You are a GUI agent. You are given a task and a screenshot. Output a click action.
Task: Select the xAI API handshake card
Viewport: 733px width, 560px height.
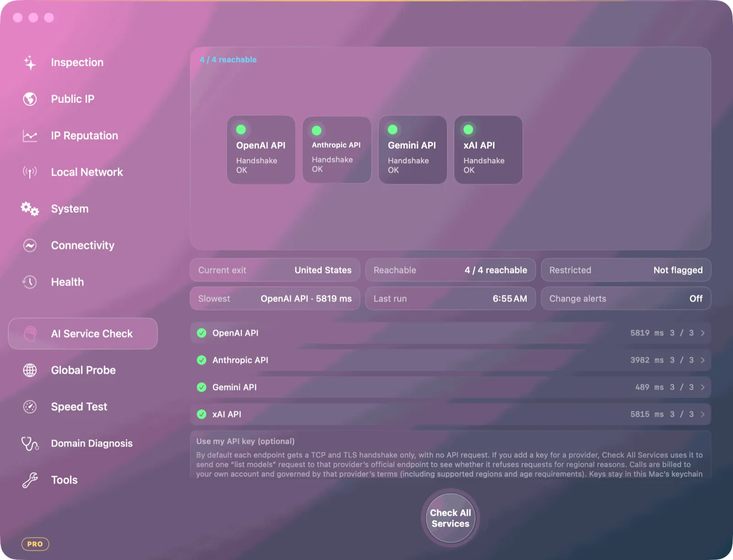(488, 150)
